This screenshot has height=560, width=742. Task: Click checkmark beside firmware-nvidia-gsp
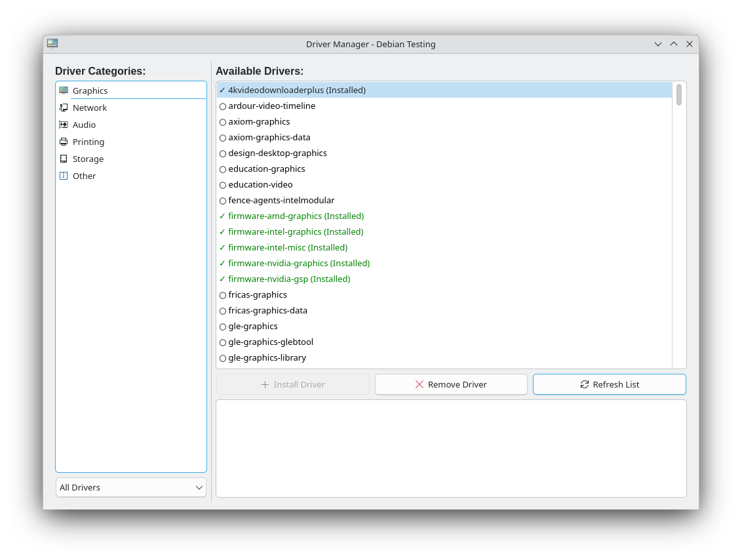pos(222,279)
